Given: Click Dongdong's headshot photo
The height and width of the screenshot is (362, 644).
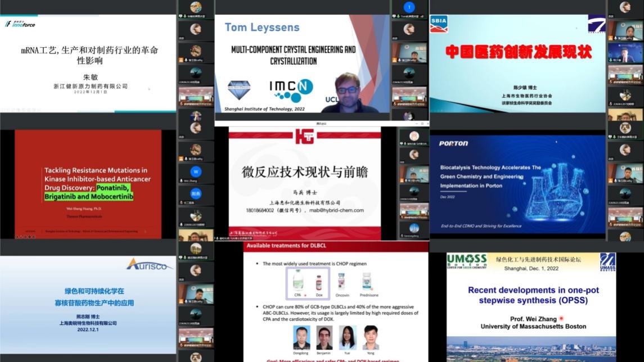Looking at the screenshot, I should point(301,336).
